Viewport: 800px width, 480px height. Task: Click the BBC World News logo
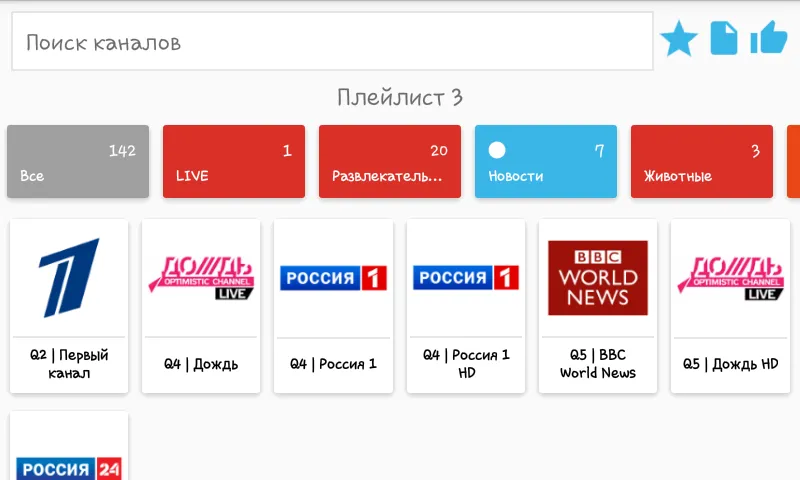tap(598, 277)
